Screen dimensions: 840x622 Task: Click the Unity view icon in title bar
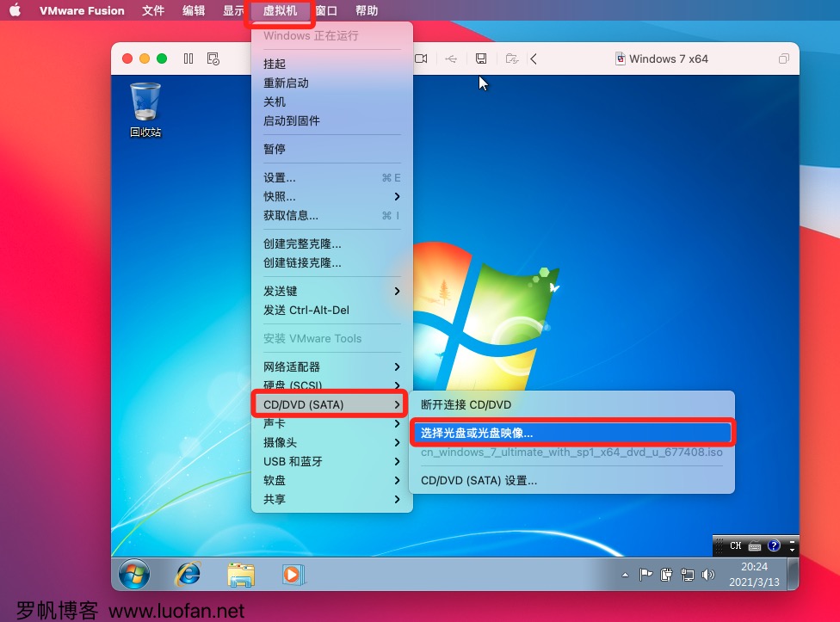784,59
